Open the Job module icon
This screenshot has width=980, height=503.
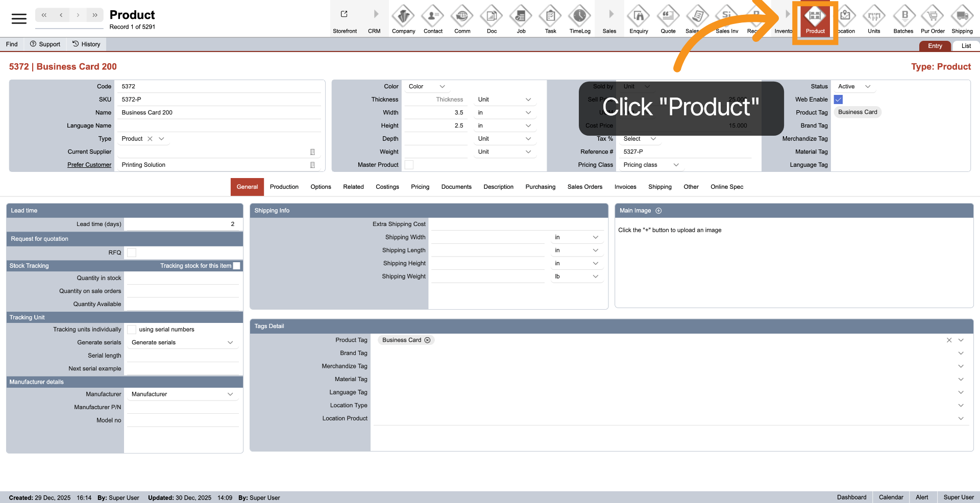coord(521,18)
